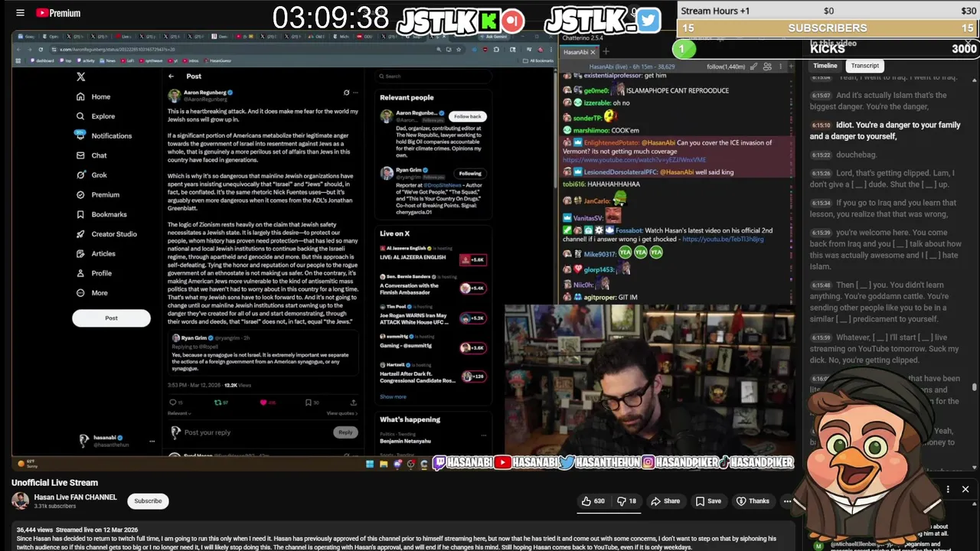Click the X Search box
The width and height of the screenshot is (980, 551).
coord(433,76)
